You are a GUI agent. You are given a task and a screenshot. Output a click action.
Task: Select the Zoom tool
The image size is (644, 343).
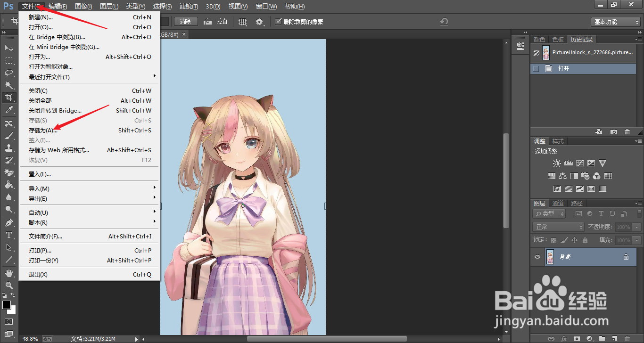click(8, 285)
